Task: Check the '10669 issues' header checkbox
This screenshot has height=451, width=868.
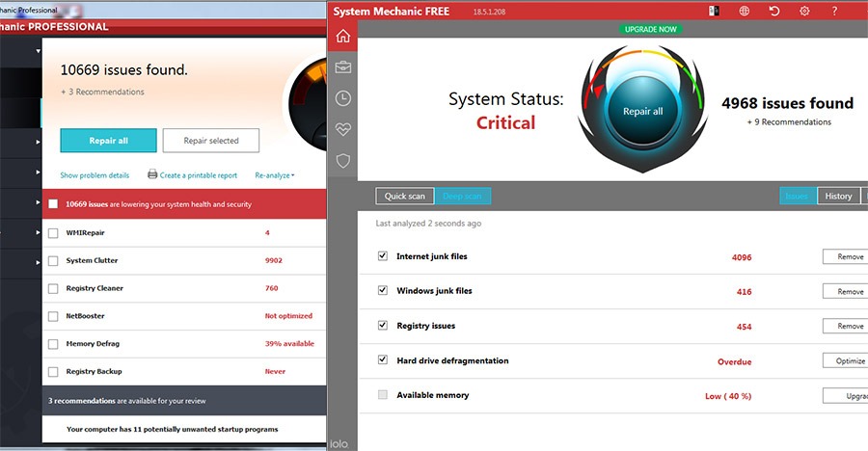Action: [x=53, y=203]
